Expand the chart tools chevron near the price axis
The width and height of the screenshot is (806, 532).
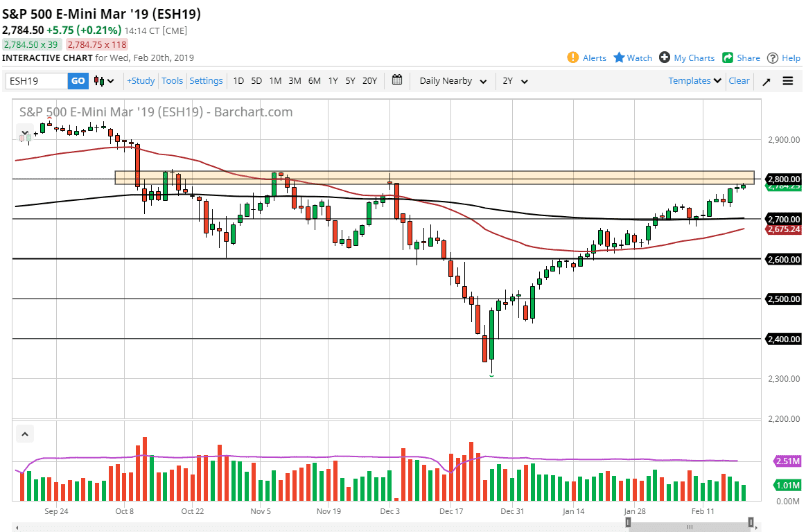coord(25,132)
